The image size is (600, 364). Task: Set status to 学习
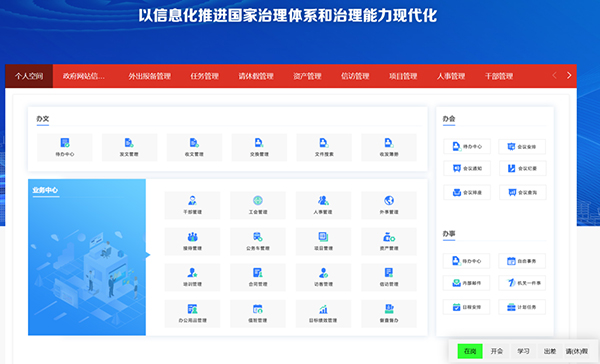coord(523,351)
